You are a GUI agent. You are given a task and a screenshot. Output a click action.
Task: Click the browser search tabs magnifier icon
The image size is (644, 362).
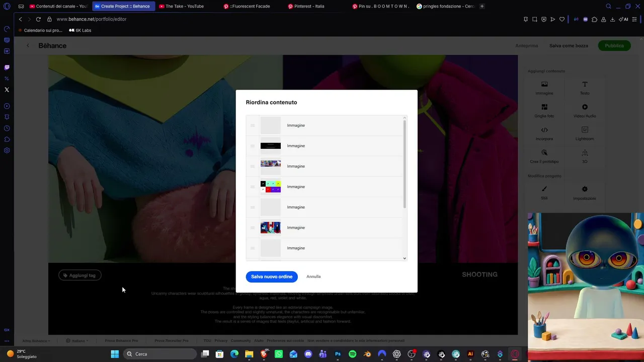608,7
